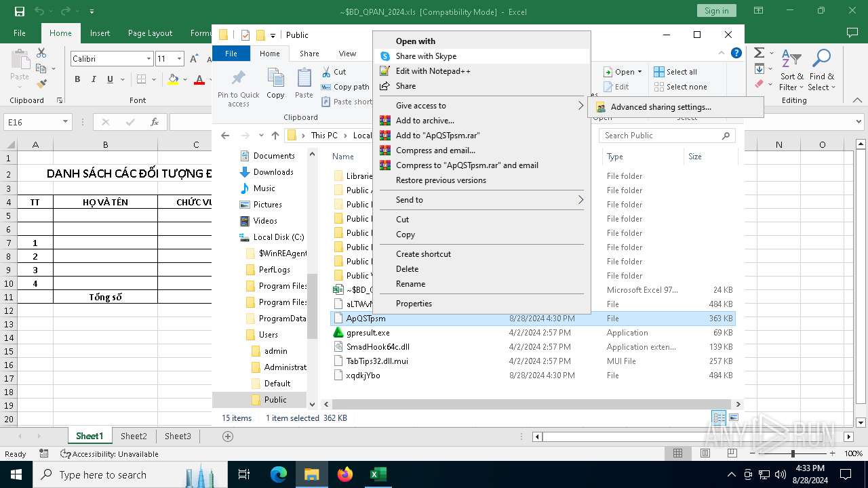Select the PerfLogs folder in tree
The height and width of the screenshot is (488, 868).
[275, 270]
